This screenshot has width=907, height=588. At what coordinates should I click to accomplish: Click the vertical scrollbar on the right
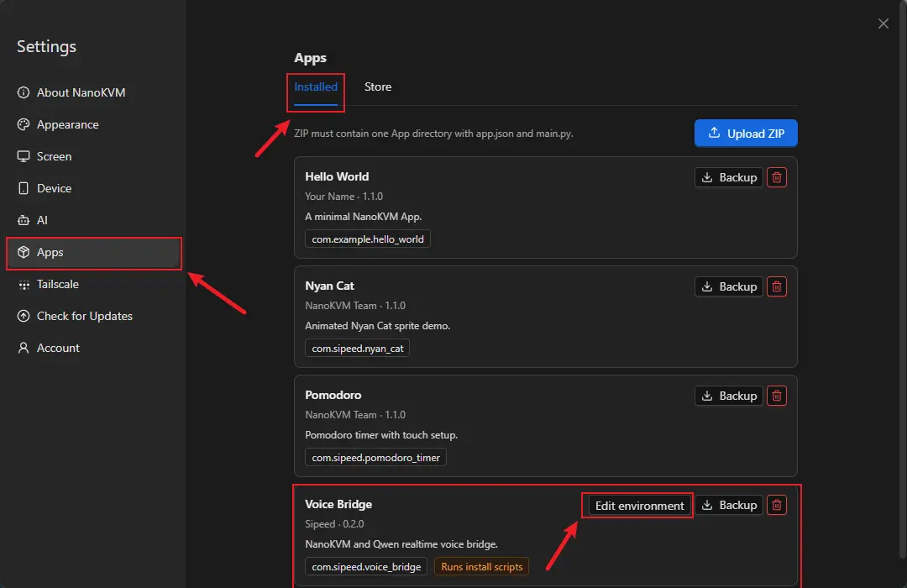pyautogui.click(x=903, y=281)
